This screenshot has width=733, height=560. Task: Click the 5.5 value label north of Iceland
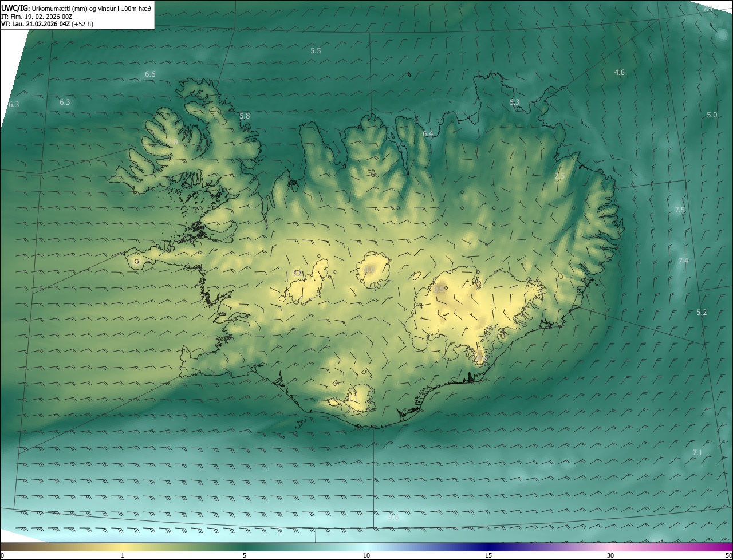316,51
